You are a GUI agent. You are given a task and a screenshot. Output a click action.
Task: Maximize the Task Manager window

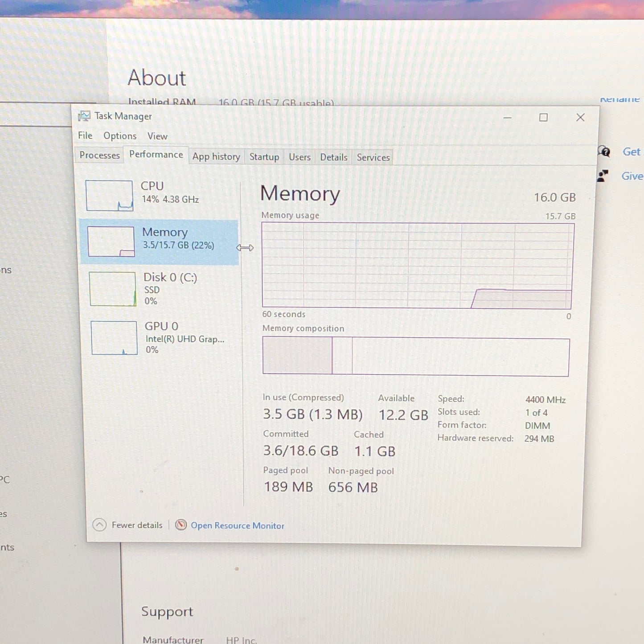coord(543,118)
